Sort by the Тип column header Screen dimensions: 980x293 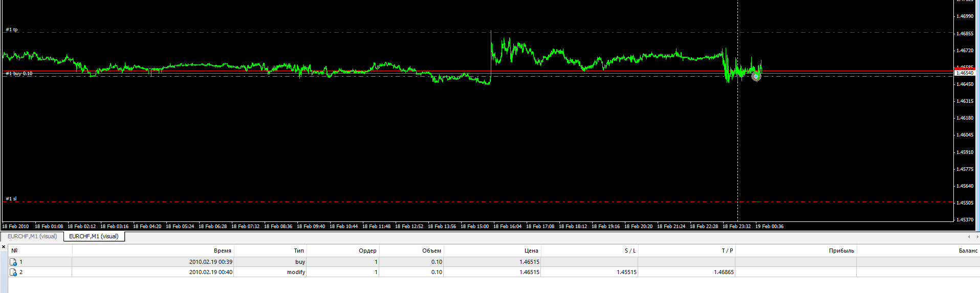click(270, 251)
